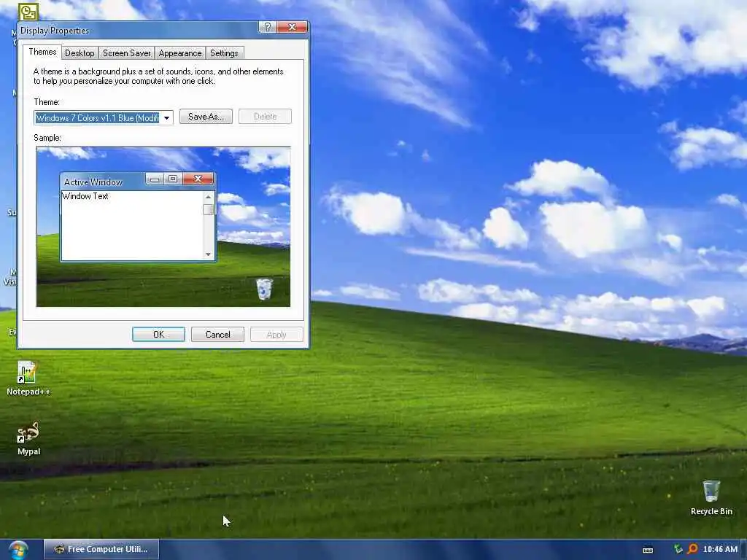
Task: Click the 'Sample:' label
Action: [x=47, y=138]
